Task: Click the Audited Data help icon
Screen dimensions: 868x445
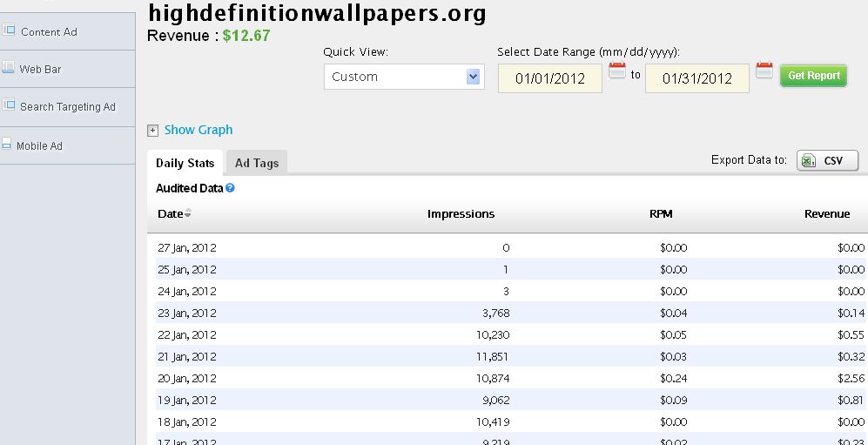Action: click(231, 188)
